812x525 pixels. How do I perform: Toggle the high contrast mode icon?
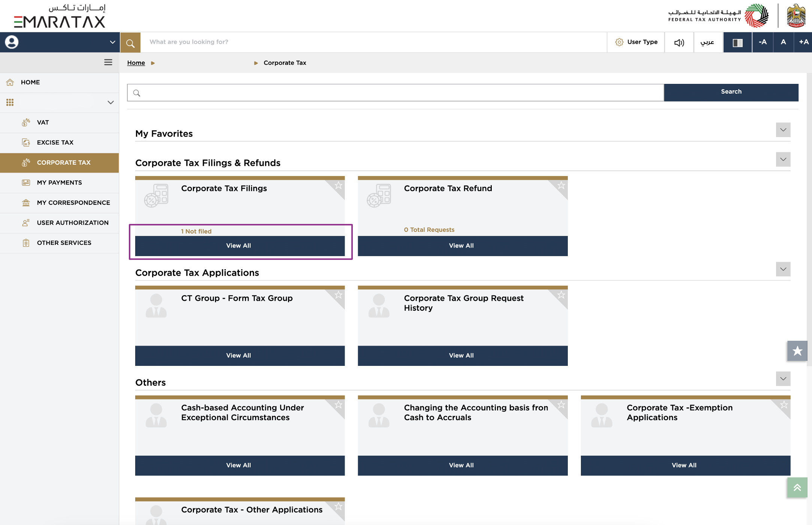point(737,43)
